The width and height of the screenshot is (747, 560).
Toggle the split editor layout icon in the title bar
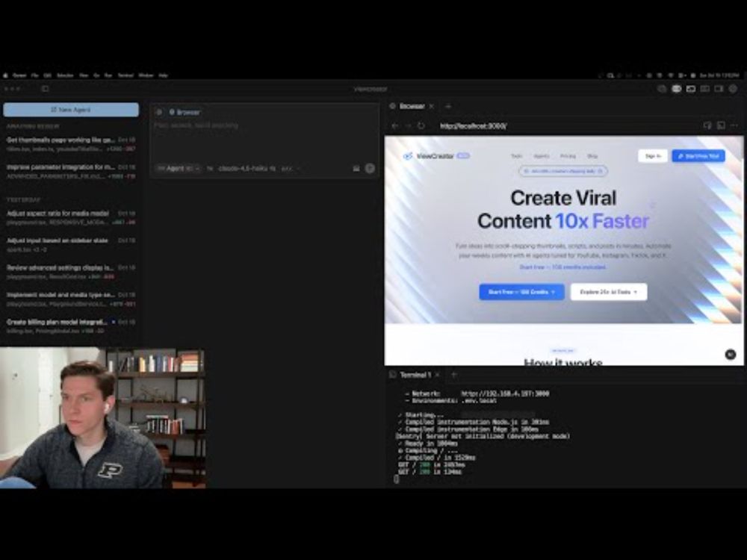(705, 89)
